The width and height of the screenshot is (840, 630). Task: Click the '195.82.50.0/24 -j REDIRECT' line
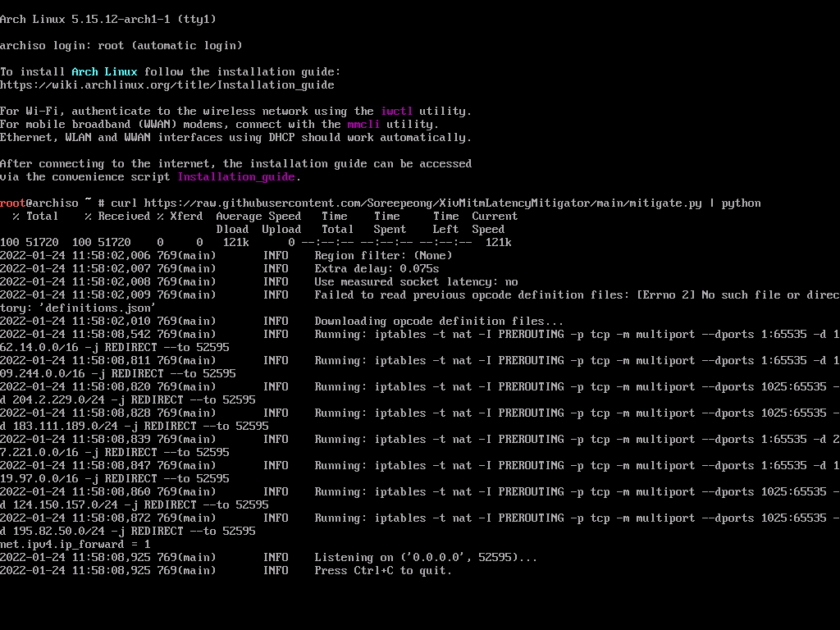click(127, 532)
